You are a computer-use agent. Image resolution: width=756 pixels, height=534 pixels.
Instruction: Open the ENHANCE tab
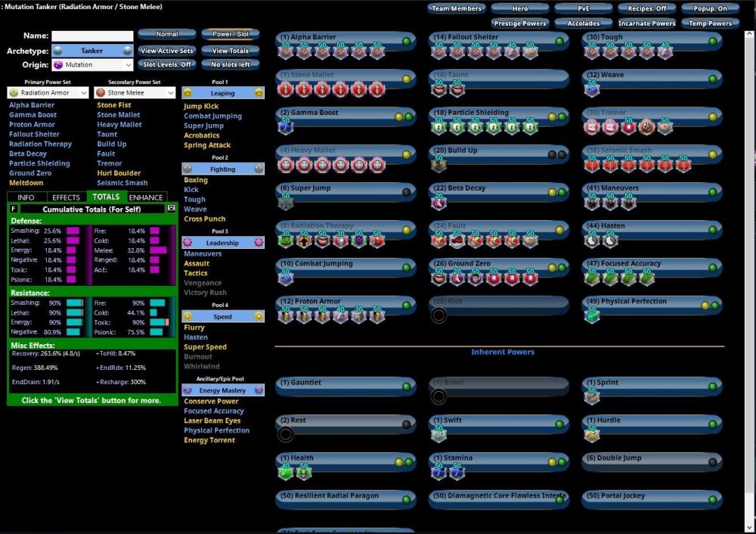tap(146, 197)
